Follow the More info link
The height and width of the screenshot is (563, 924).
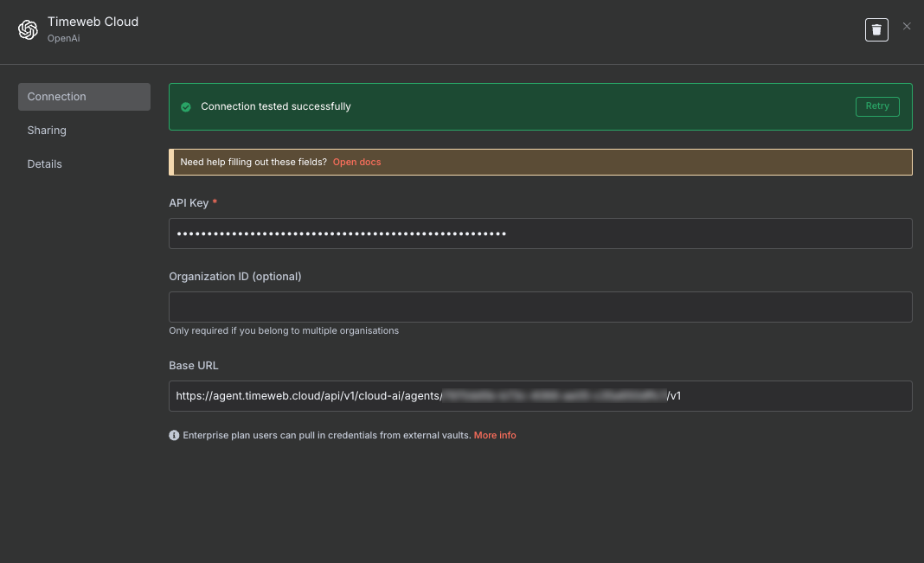pos(495,435)
